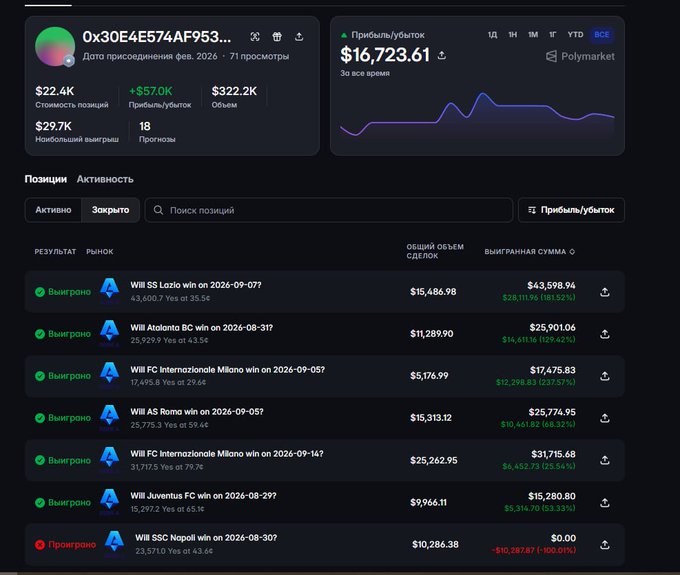Open market Will AS Roma win on 2026-09-05?
680x575 pixels.
click(x=197, y=412)
